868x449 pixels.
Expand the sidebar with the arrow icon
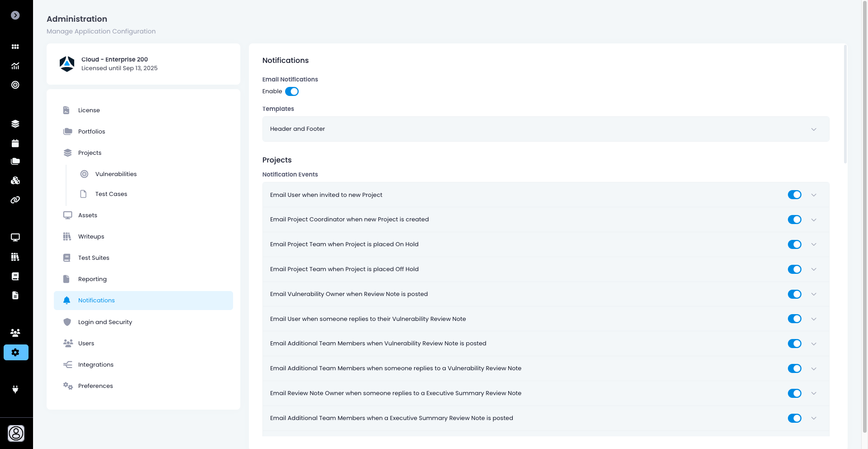tap(15, 15)
